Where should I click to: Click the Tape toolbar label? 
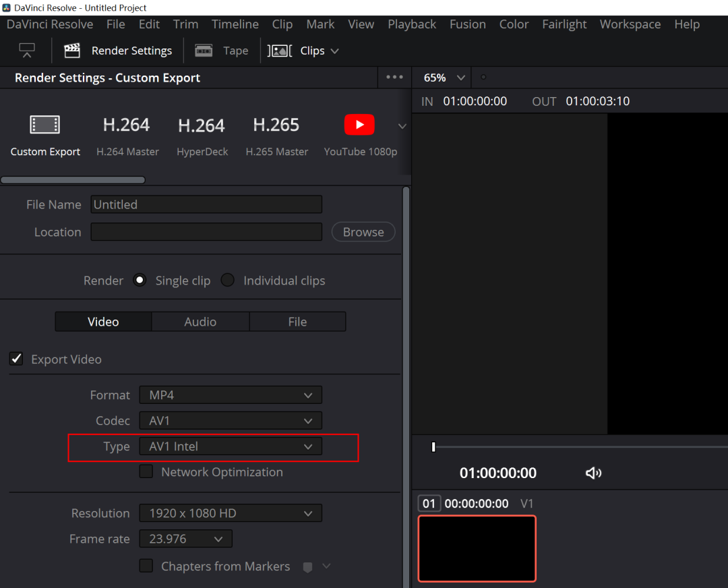click(236, 51)
